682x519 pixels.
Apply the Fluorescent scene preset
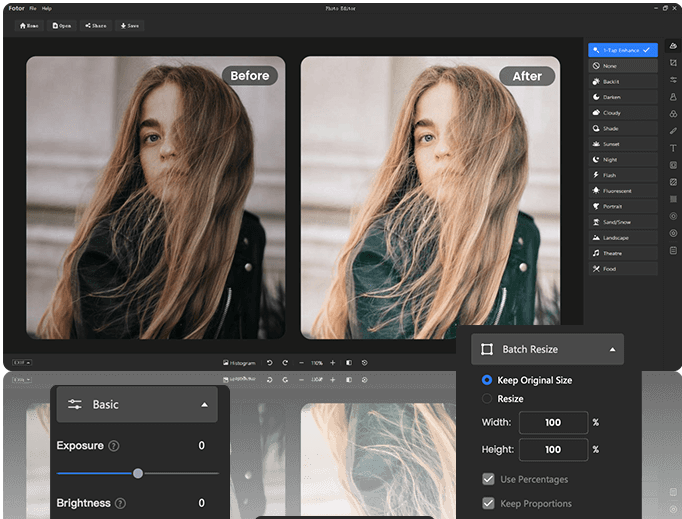pyautogui.click(x=623, y=191)
